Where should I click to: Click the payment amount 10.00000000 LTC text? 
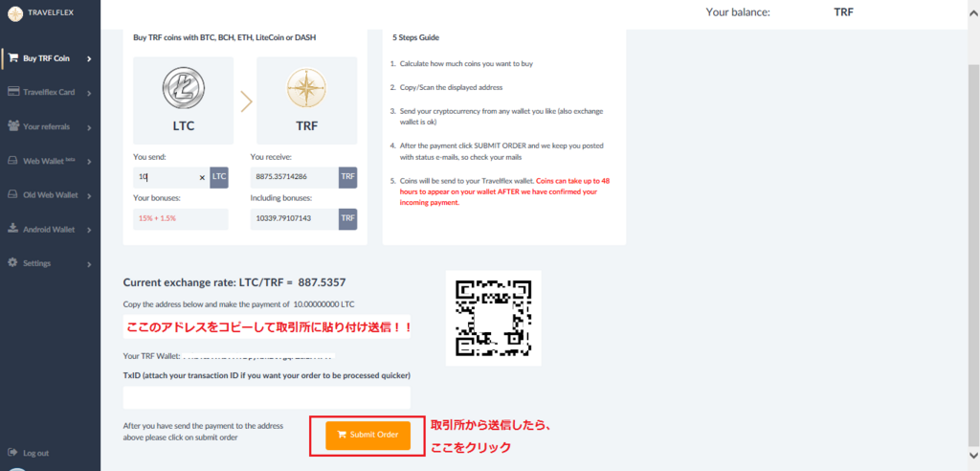pyautogui.click(x=324, y=304)
